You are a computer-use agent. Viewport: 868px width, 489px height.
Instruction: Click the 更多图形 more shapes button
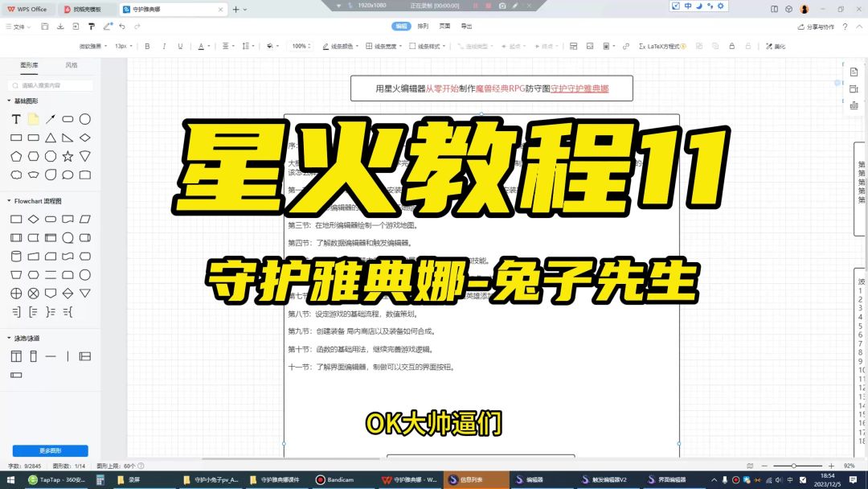tap(50, 451)
